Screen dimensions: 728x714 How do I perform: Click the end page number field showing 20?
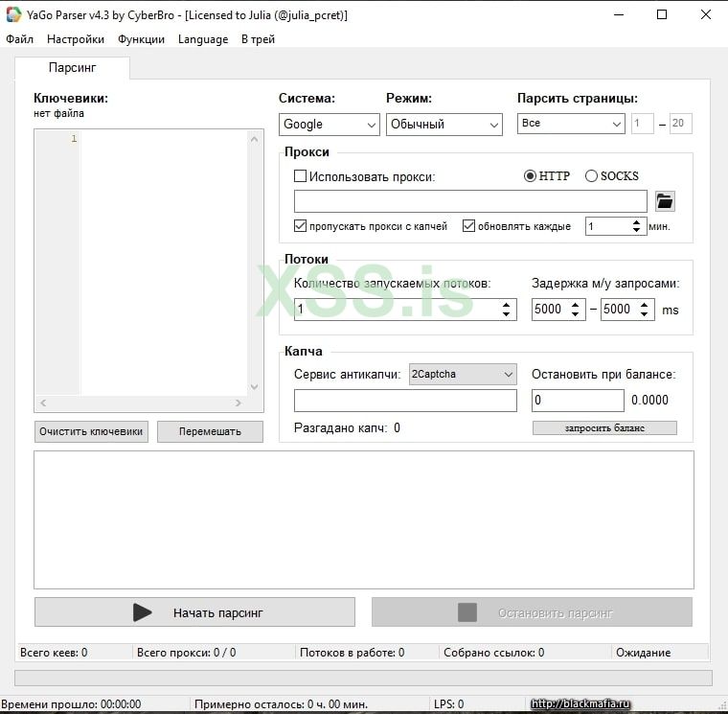pyautogui.click(x=681, y=124)
